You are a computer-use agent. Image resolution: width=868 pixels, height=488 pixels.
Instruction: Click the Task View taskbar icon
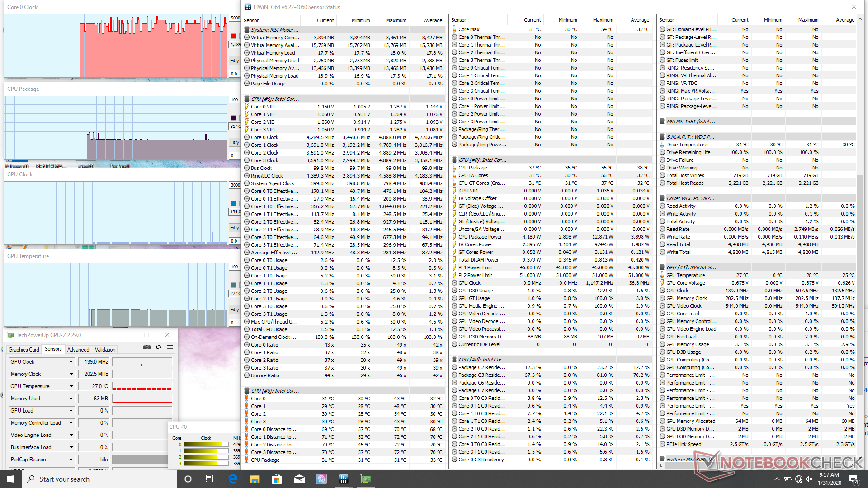[x=210, y=479]
